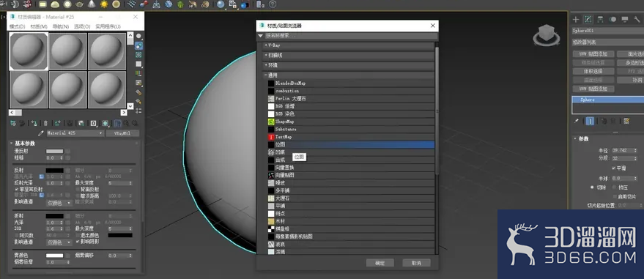Open the 实用程序(U) menu in material editor
644x279 pixels.
(108, 26)
